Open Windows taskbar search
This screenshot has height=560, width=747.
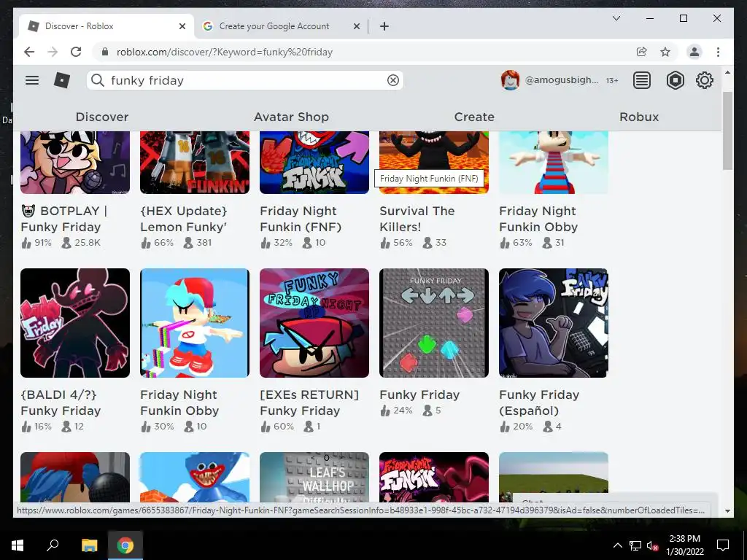click(x=53, y=545)
